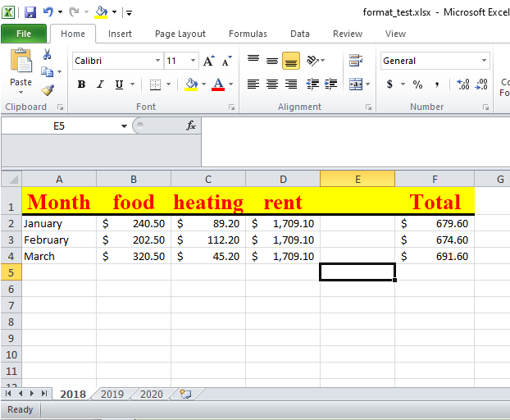Toggle Align Text Left

pos(253,84)
